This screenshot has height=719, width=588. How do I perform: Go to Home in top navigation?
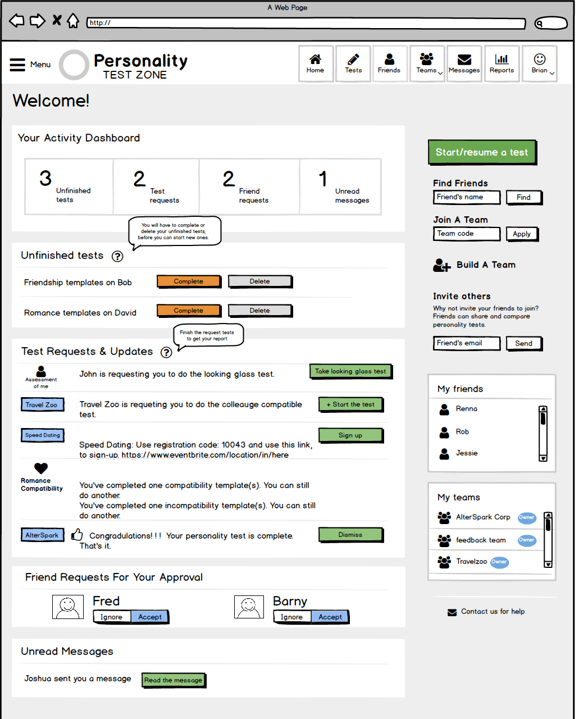pyautogui.click(x=315, y=63)
